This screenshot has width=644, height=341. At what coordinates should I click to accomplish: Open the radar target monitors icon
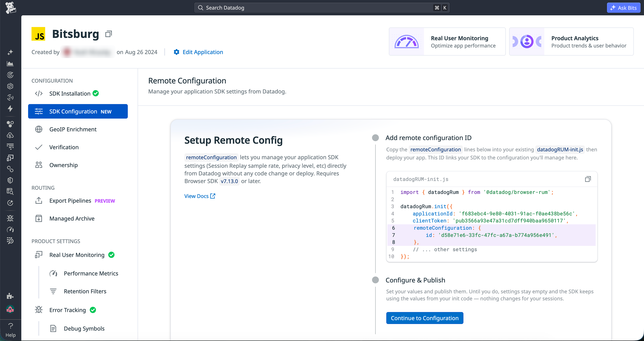click(10, 75)
